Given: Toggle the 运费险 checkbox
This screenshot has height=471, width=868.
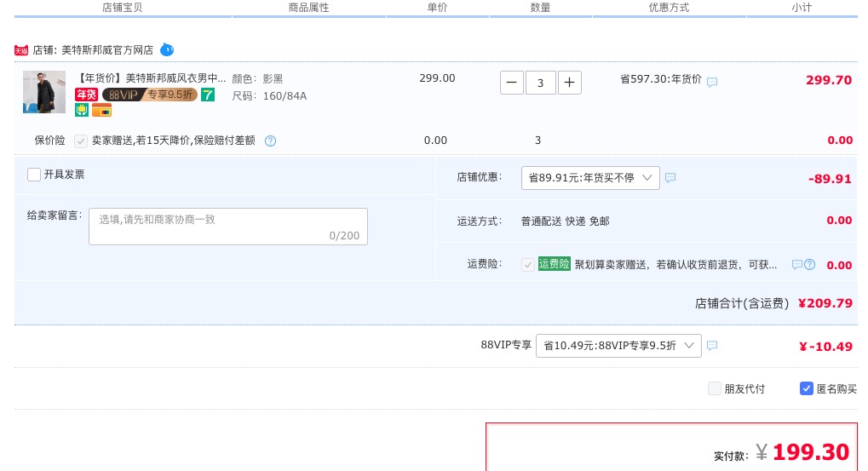Looking at the screenshot, I should [x=527, y=265].
